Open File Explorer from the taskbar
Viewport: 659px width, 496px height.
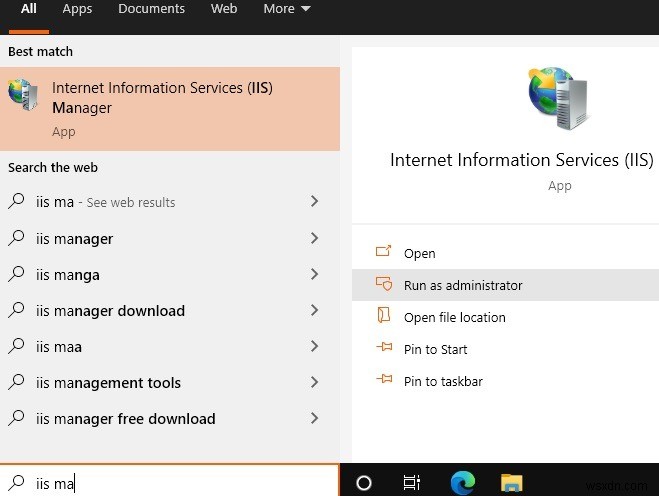click(511, 483)
